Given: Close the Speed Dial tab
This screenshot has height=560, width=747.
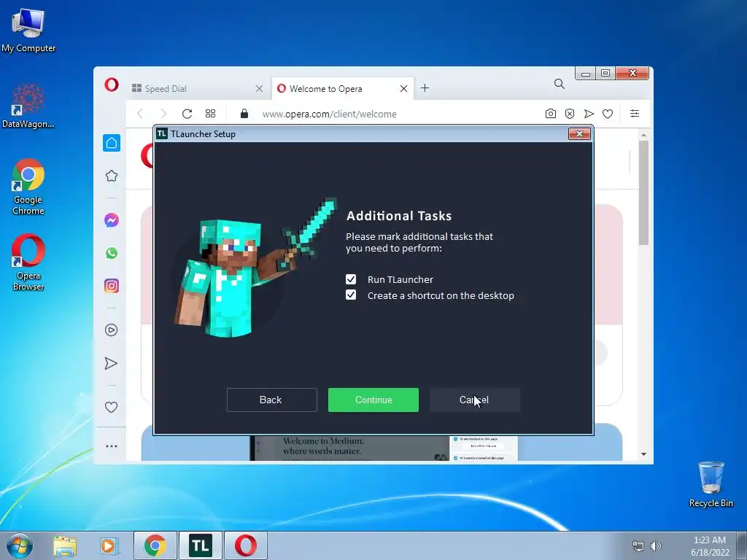Looking at the screenshot, I should click(259, 88).
